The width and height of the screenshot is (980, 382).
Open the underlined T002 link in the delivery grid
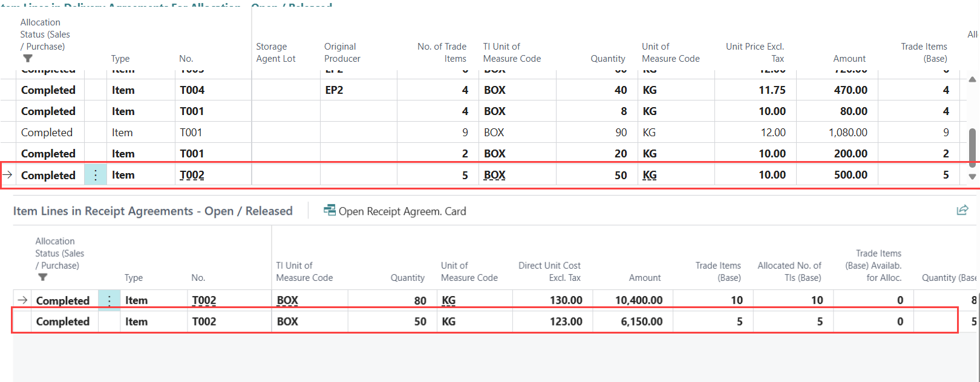point(192,175)
